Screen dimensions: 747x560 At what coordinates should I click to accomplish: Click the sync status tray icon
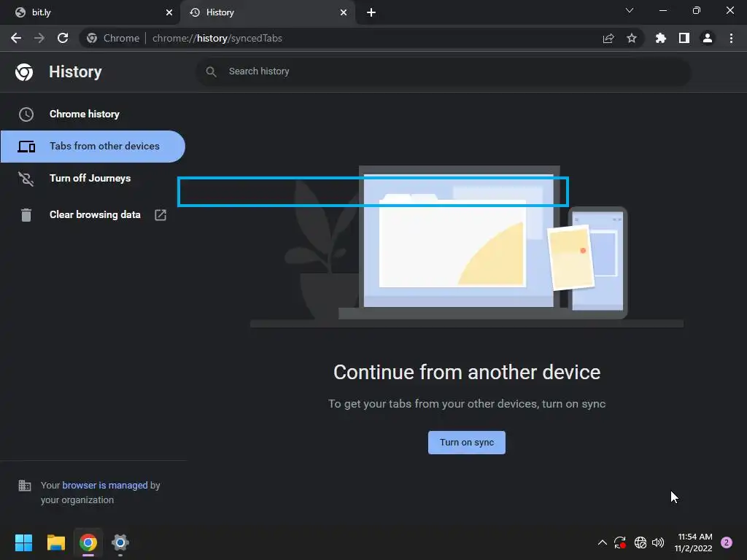(620, 542)
